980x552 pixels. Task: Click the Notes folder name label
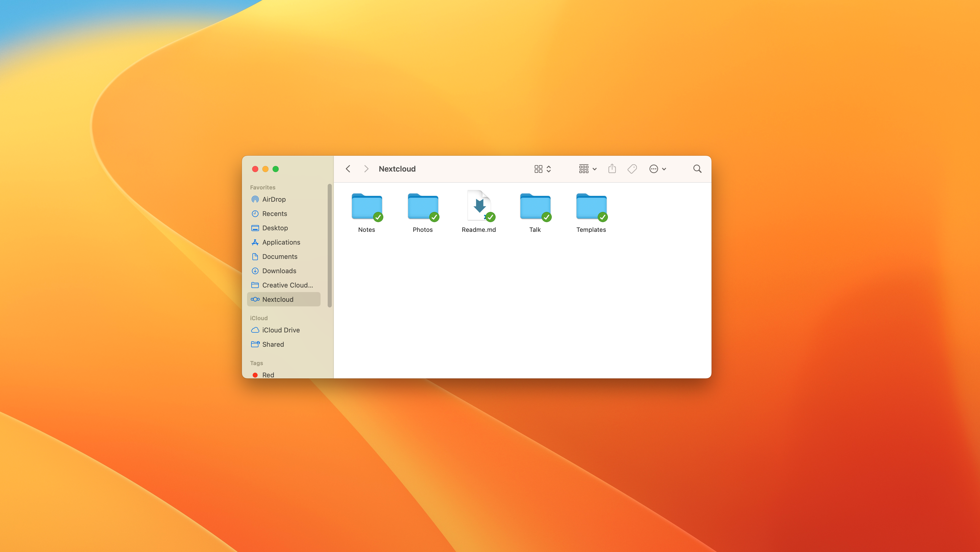pyautogui.click(x=366, y=230)
